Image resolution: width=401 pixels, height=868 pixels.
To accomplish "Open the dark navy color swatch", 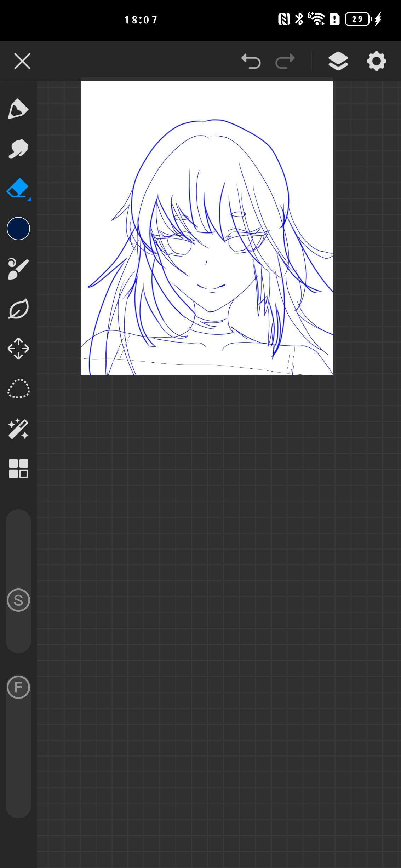I will [x=18, y=229].
